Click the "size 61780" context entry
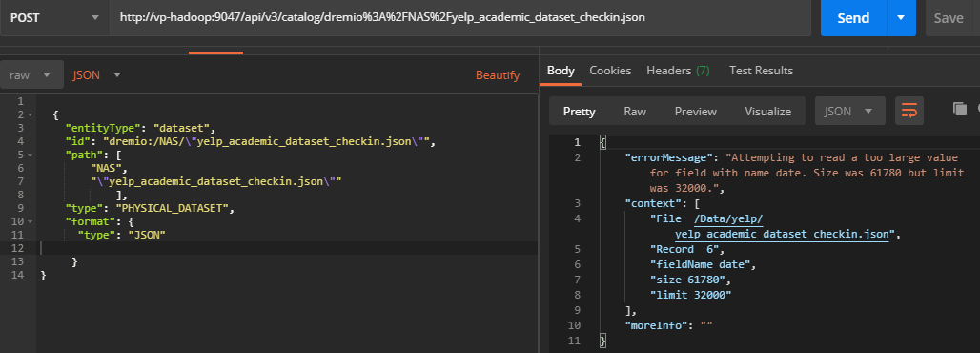Screen dimensions: 980x353 (687, 280)
